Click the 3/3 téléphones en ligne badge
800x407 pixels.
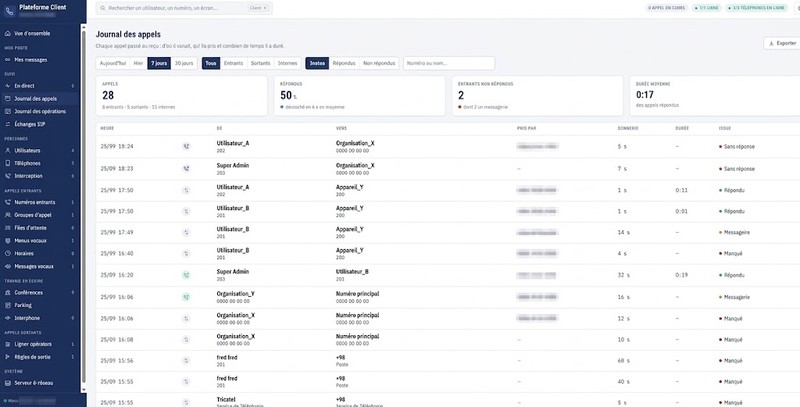[x=757, y=8]
